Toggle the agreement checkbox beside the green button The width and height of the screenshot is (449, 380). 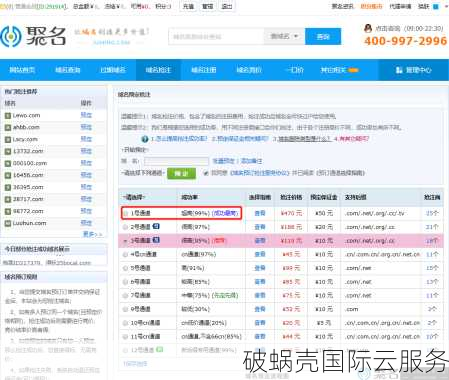[206, 173]
